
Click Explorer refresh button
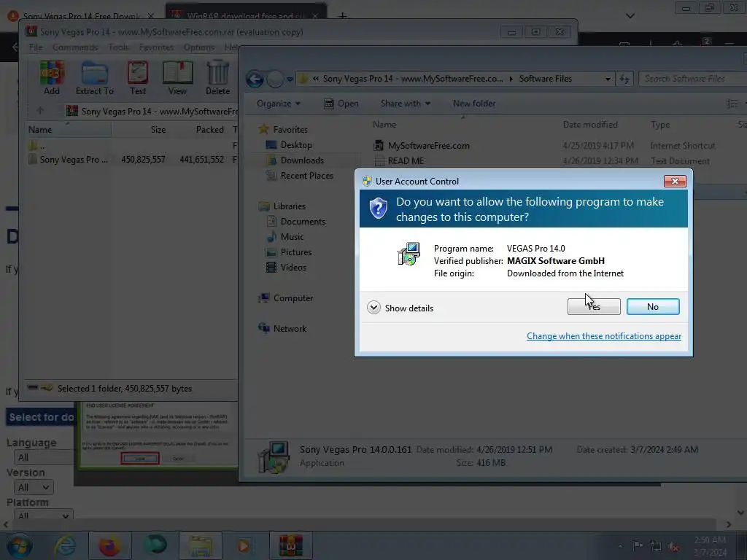[x=624, y=79]
